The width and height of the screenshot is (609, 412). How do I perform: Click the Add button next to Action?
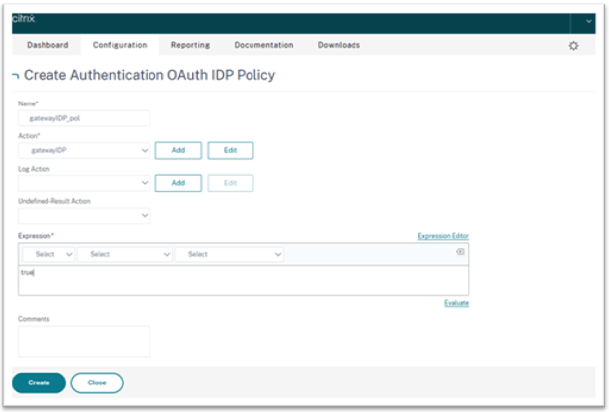(178, 150)
